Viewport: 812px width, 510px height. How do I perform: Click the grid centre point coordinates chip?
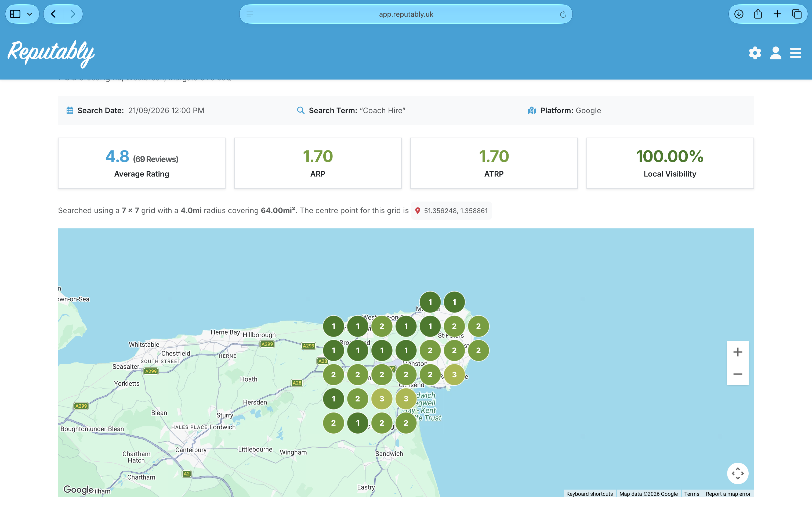[x=451, y=210]
